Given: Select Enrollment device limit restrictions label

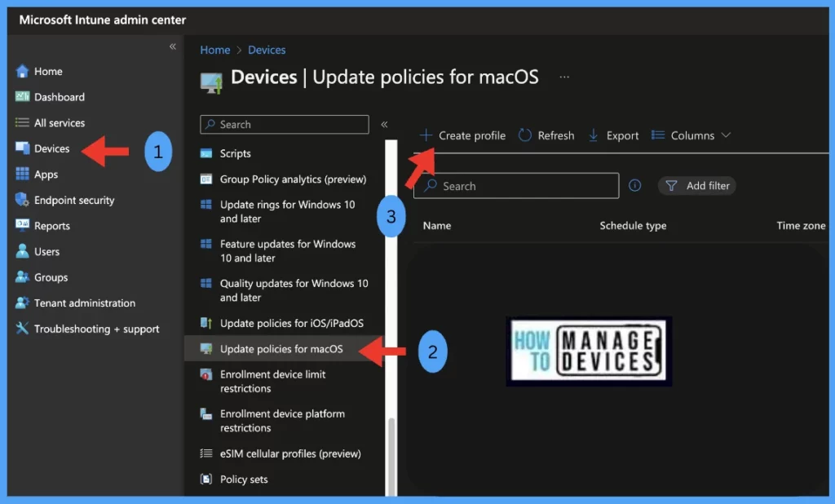Looking at the screenshot, I should [x=272, y=381].
